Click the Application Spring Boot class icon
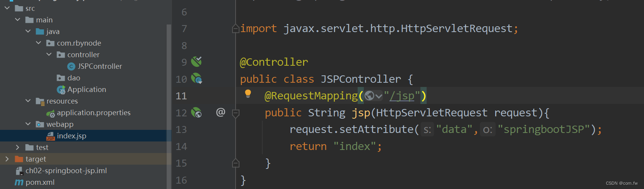The width and height of the screenshot is (644, 189). coord(61,90)
